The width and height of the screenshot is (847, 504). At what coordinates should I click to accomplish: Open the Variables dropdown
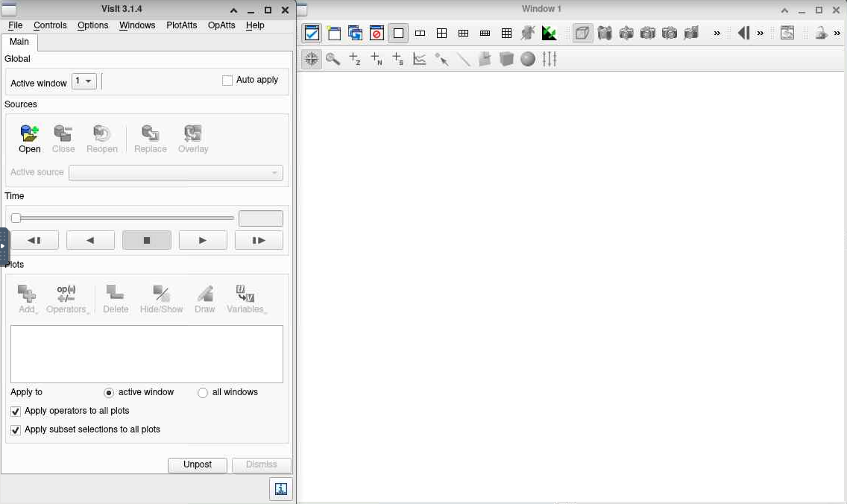[x=246, y=299]
